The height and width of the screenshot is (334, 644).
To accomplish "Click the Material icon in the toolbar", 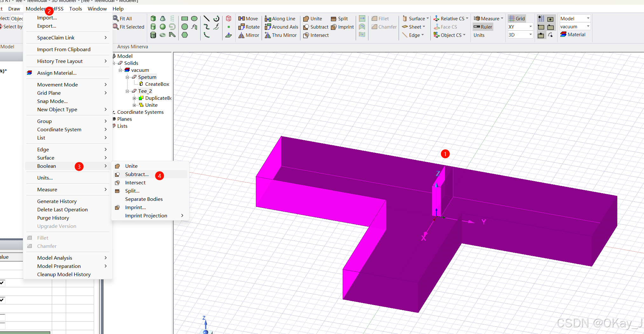I will tap(564, 34).
